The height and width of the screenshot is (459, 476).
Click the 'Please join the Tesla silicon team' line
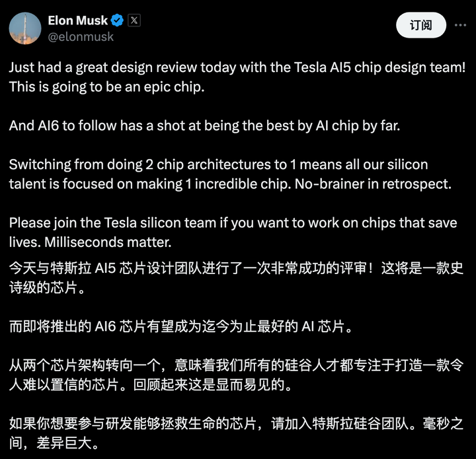pyautogui.click(x=233, y=223)
